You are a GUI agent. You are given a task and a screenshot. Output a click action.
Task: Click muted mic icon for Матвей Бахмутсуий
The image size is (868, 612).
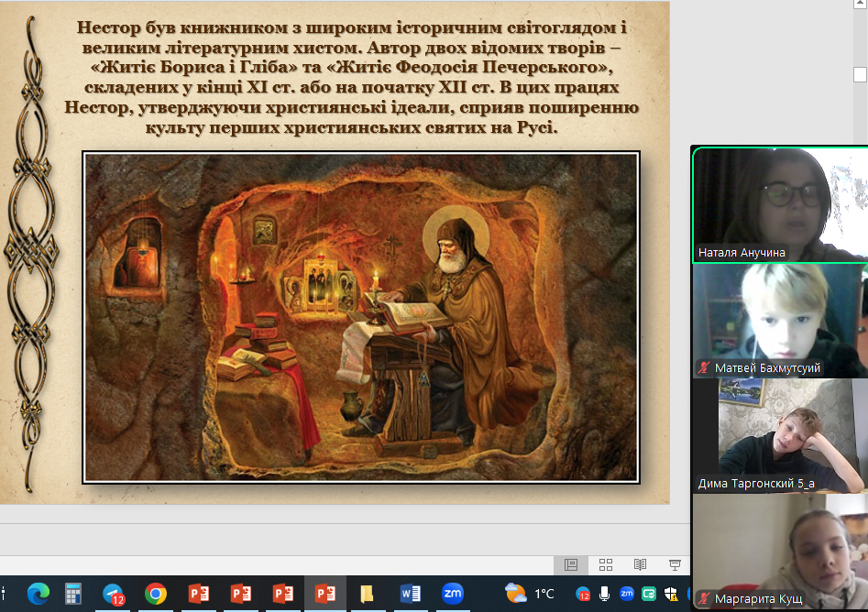click(704, 367)
